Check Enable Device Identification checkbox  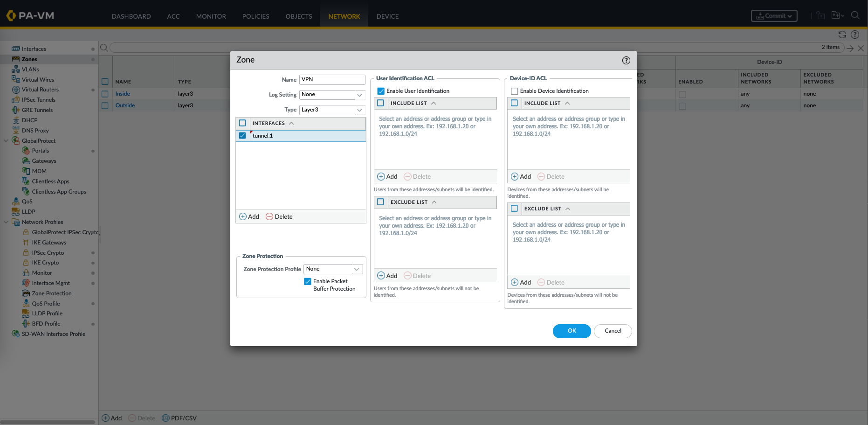pyautogui.click(x=515, y=91)
